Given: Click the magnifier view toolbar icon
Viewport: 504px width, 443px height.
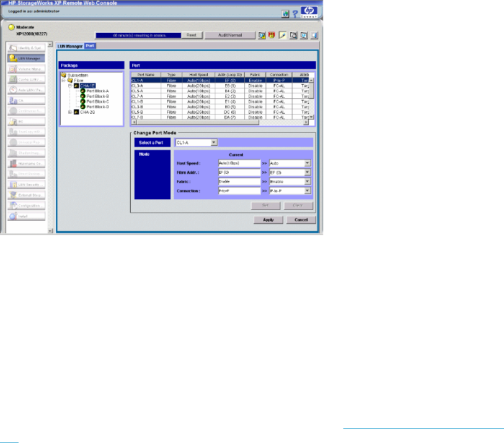Looking at the screenshot, I should [x=293, y=36].
